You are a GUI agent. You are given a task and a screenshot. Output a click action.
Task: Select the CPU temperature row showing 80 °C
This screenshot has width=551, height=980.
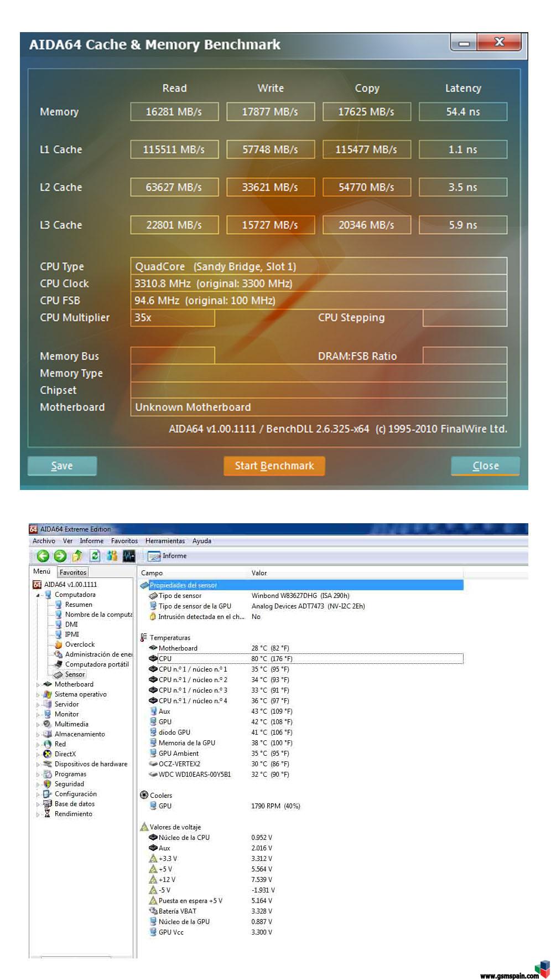tap(305, 659)
